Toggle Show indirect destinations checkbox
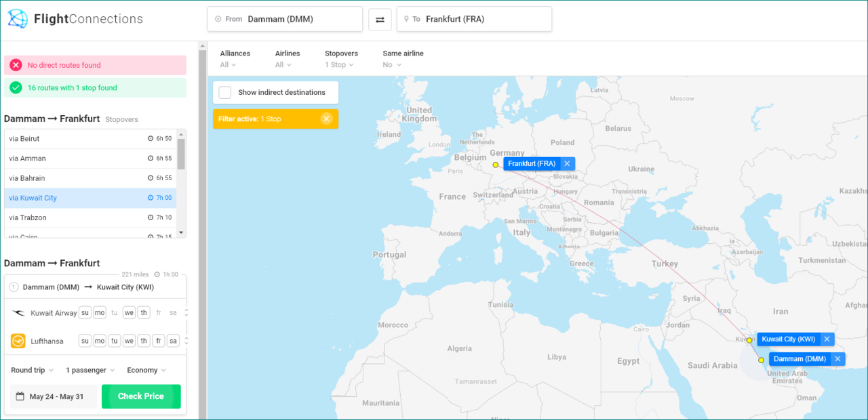Image resolution: width=868 pixels, height=420 pixels. point(224,93)
